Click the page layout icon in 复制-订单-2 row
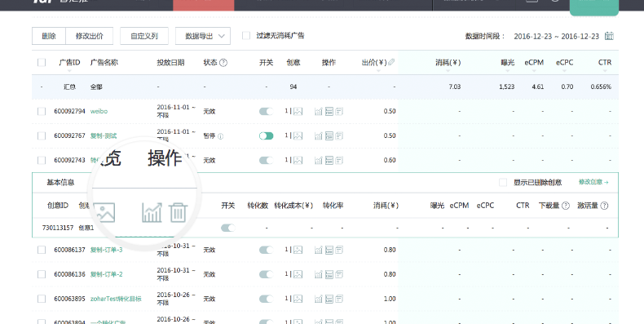 [329, 274]
